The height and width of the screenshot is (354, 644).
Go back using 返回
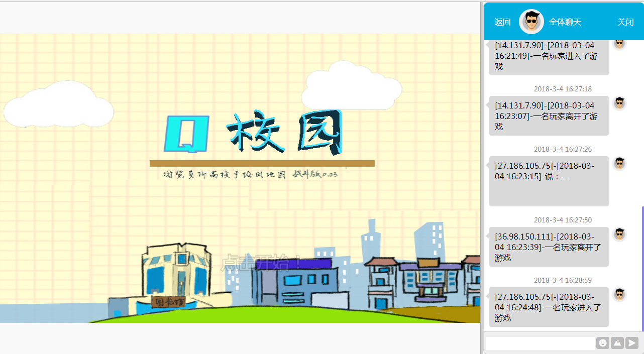[502, 22]
